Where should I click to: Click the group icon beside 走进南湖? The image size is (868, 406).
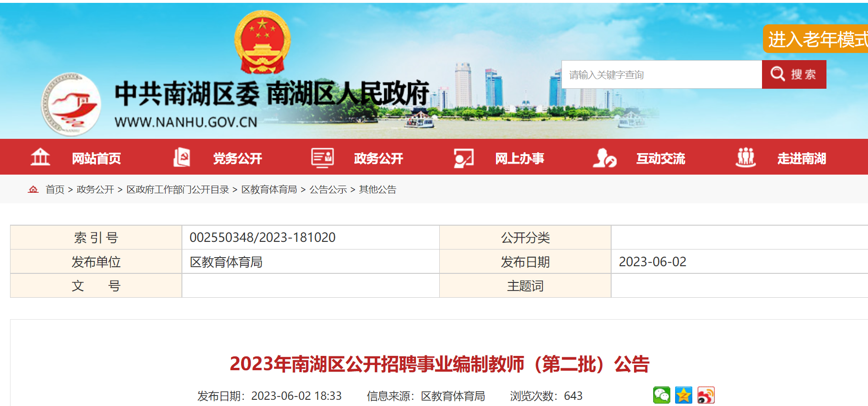point(746,157)
